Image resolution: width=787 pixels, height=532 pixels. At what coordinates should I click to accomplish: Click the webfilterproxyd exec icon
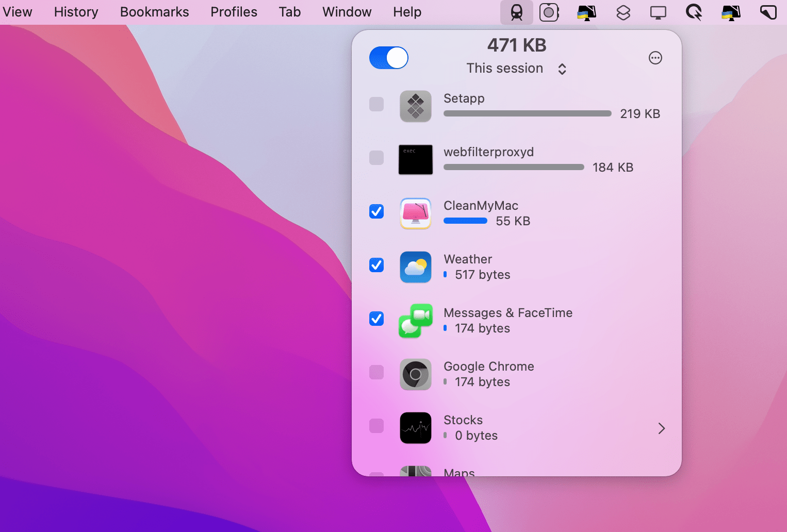[415, 160]
